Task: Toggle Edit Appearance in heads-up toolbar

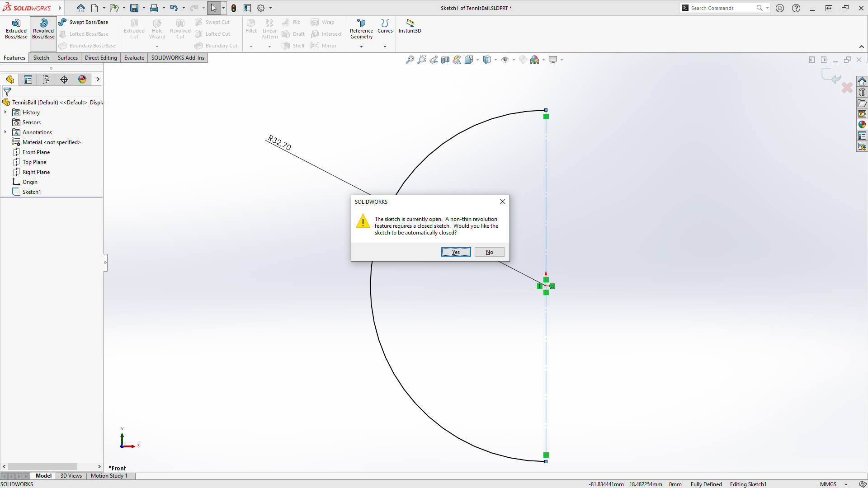Action: click(535, 59)
